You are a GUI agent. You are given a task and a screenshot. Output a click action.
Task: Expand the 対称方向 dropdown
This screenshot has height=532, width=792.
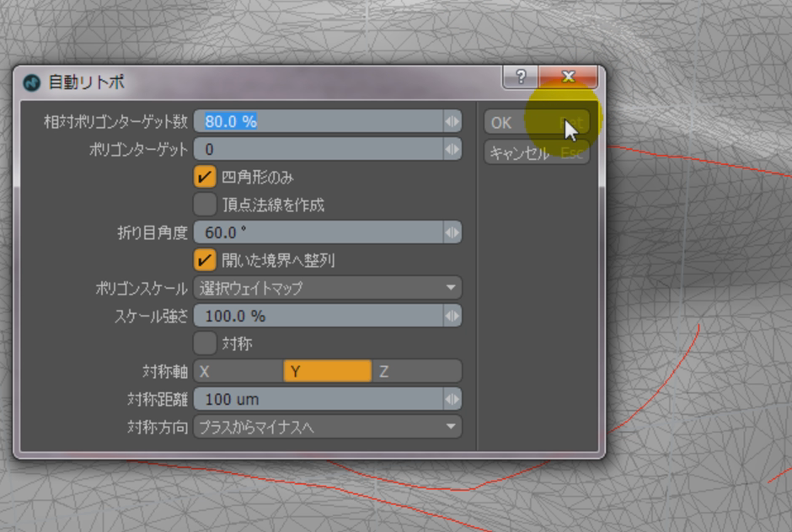click(x=328, y=427)
